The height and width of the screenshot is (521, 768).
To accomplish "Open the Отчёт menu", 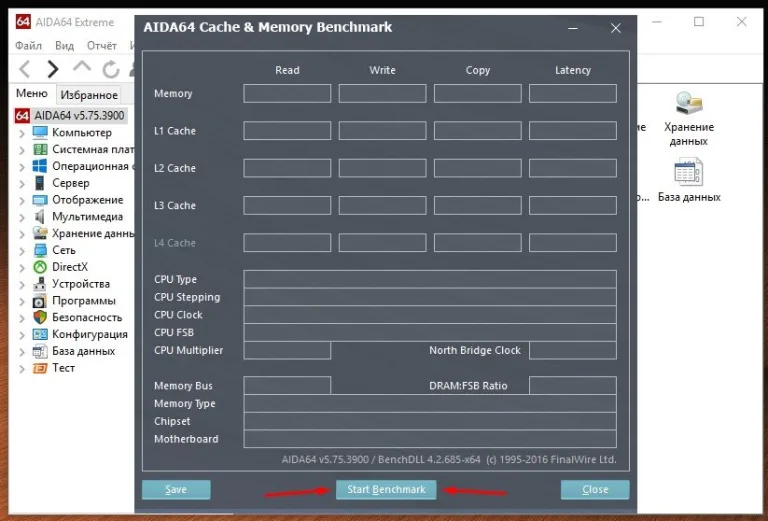I will (102, 46).
